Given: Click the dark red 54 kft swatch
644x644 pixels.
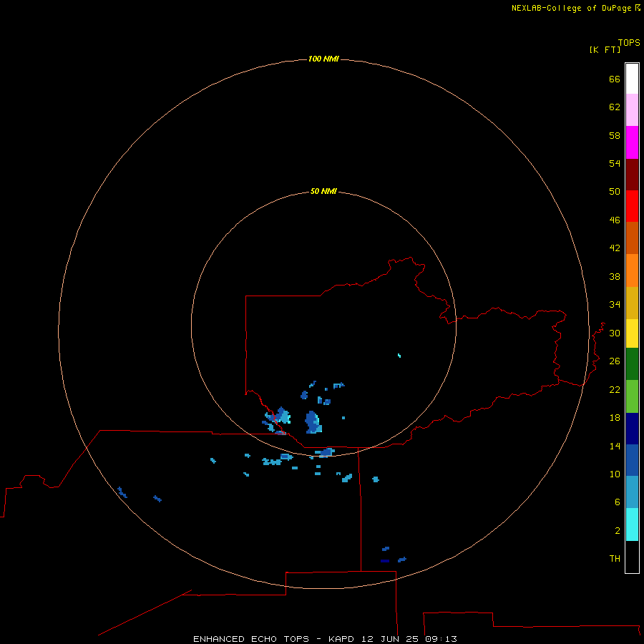Looking at the screenshot, I should 632,174.
